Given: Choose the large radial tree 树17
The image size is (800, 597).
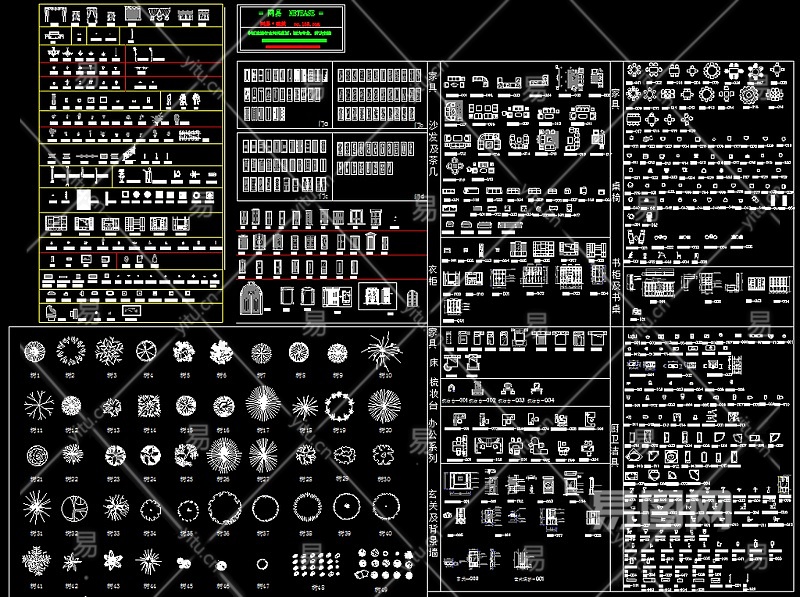Looking at the screenshot, I should 263,403.
